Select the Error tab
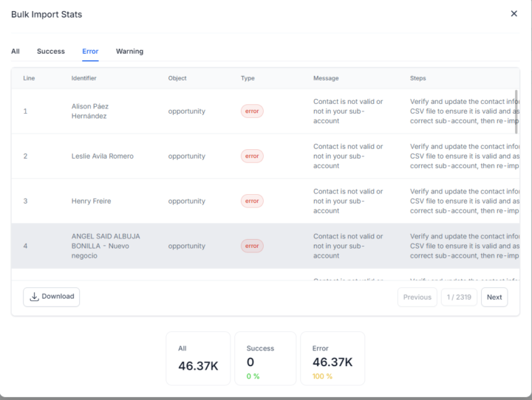This screenshot has height=400, width=532. coord(90,51)
